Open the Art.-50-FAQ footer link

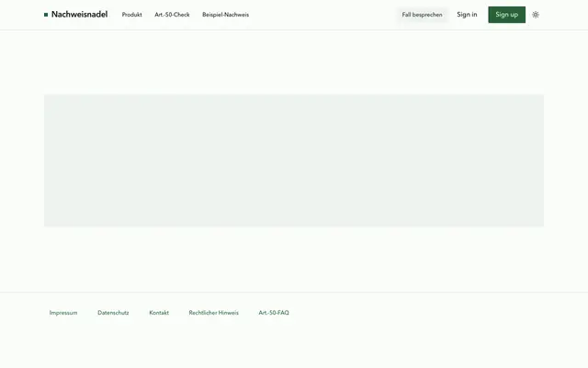click(x=274, y=313)
